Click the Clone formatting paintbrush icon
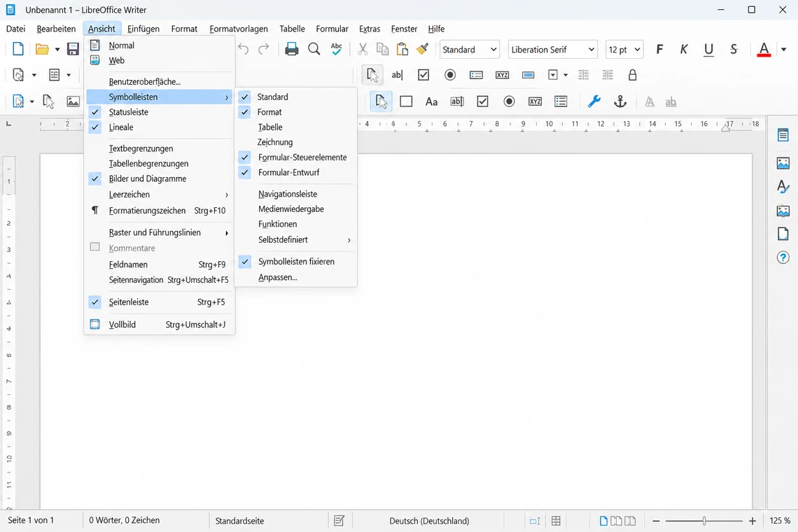Image resolution: width=798 pixels, height=532 pixels. pyautogui.click(x=422, y=50)
